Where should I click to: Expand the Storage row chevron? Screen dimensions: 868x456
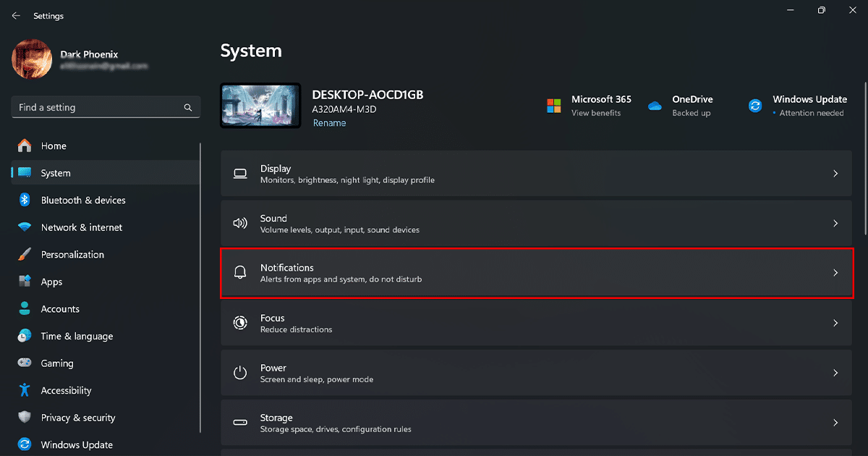click(x=835, y=423)
